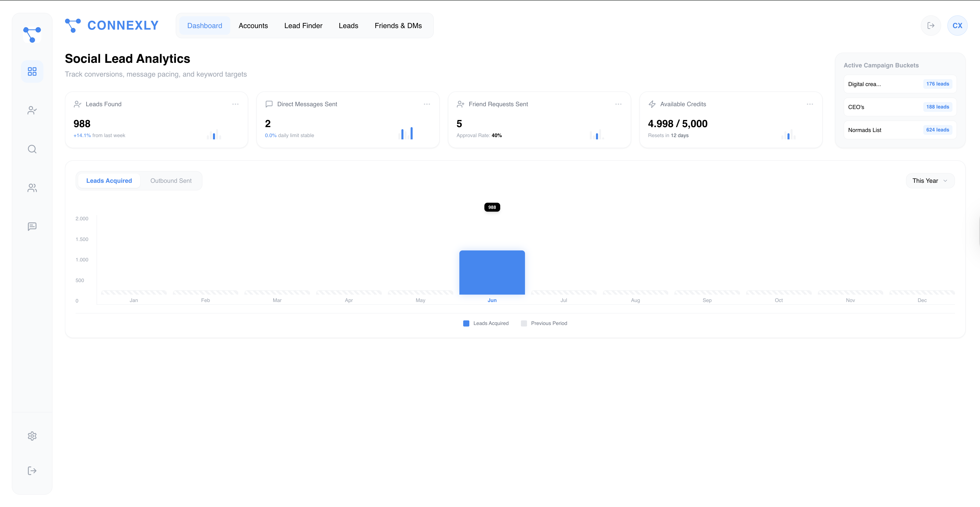Click the Active Campaign Buckets heading

[881, 65]
